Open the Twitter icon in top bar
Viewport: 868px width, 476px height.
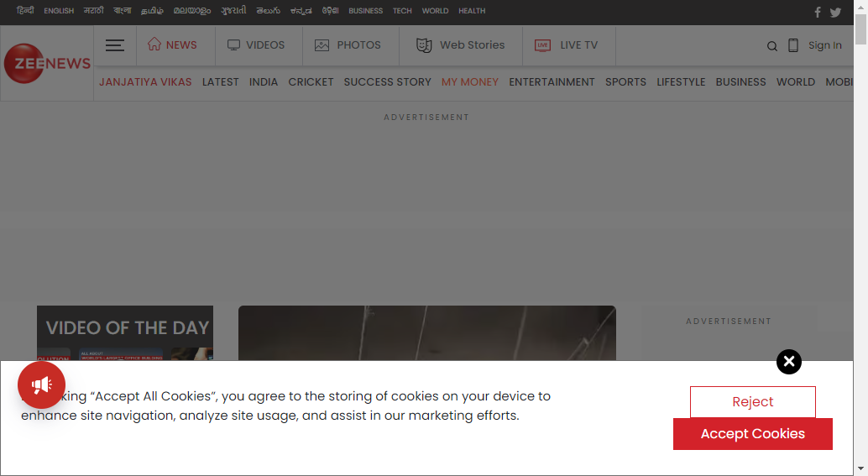click(835, 13)
